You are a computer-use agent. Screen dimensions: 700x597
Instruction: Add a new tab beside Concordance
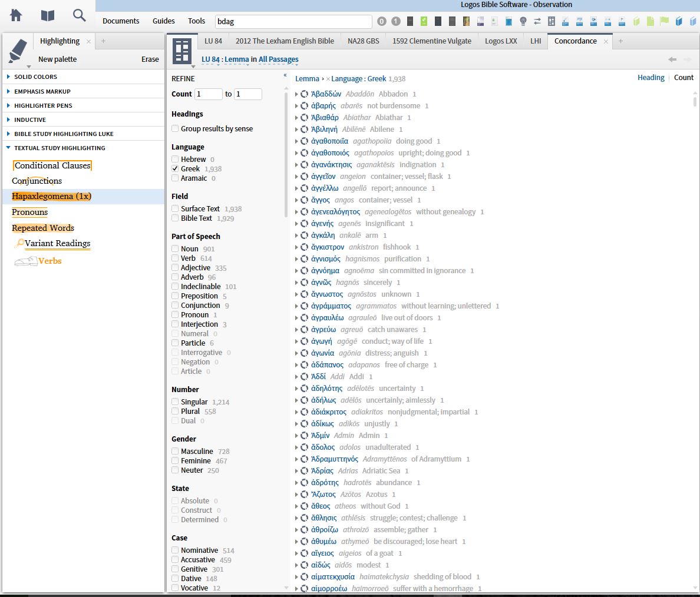620,41
